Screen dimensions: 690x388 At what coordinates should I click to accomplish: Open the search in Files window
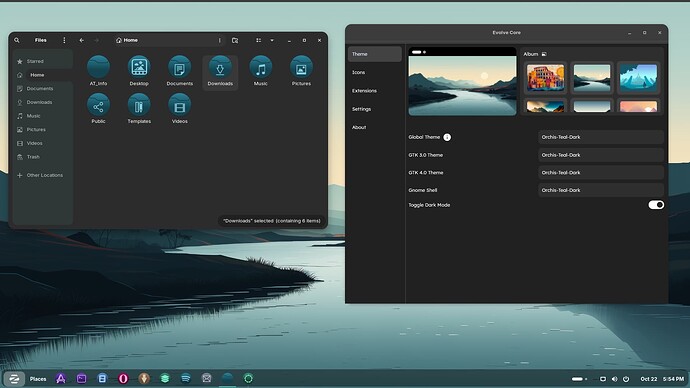coord(17,40)
